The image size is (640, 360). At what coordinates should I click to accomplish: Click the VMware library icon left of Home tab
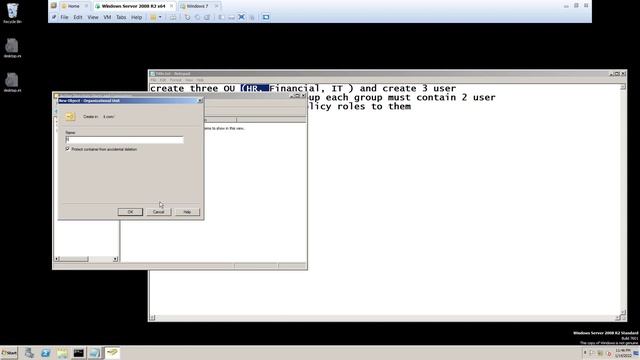53,6
